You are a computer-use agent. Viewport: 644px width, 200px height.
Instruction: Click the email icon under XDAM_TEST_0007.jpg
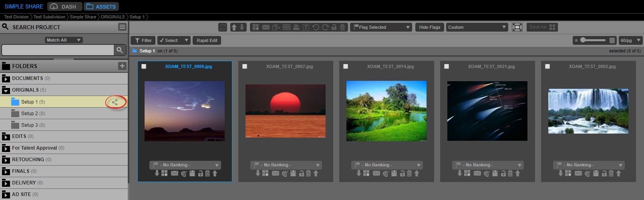(x=276, y=174)
